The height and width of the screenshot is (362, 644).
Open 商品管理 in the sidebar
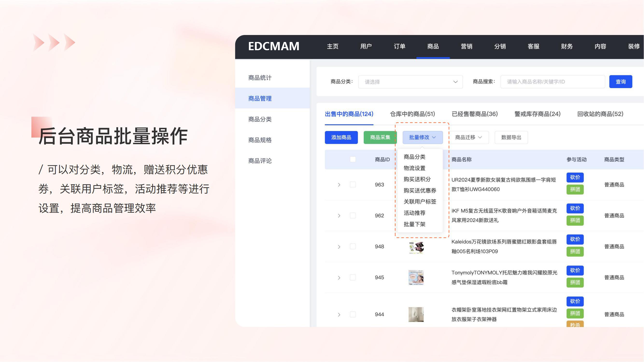coord(272,98)
